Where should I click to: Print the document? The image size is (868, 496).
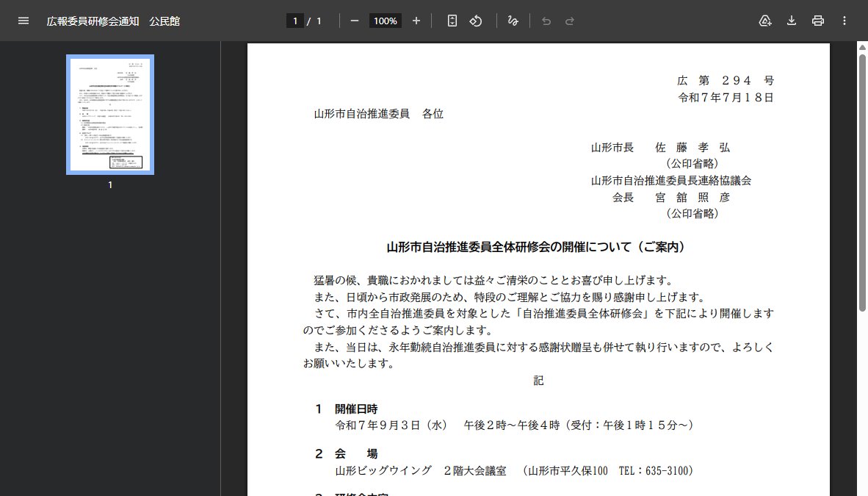[817, 21]
